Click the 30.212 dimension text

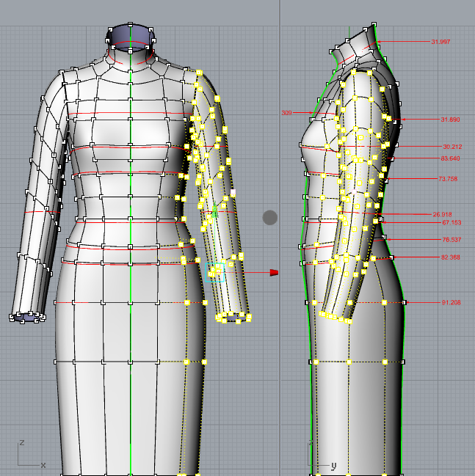452,147
